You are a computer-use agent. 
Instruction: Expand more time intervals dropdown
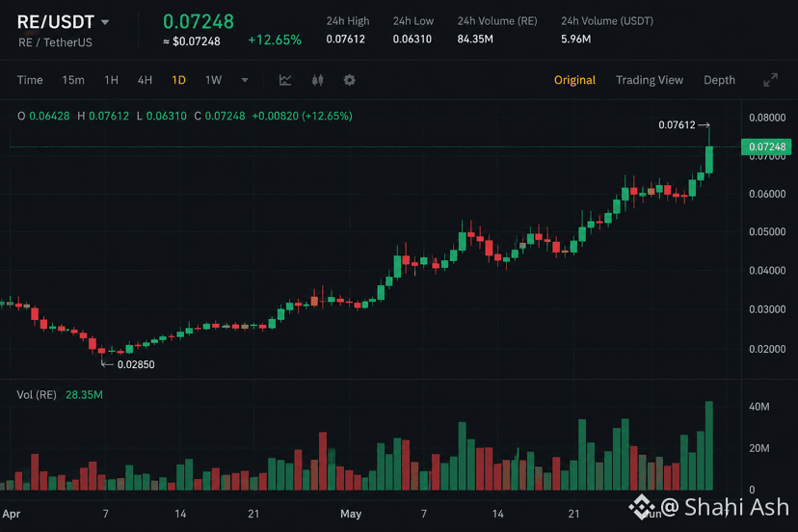pos(245,80)
